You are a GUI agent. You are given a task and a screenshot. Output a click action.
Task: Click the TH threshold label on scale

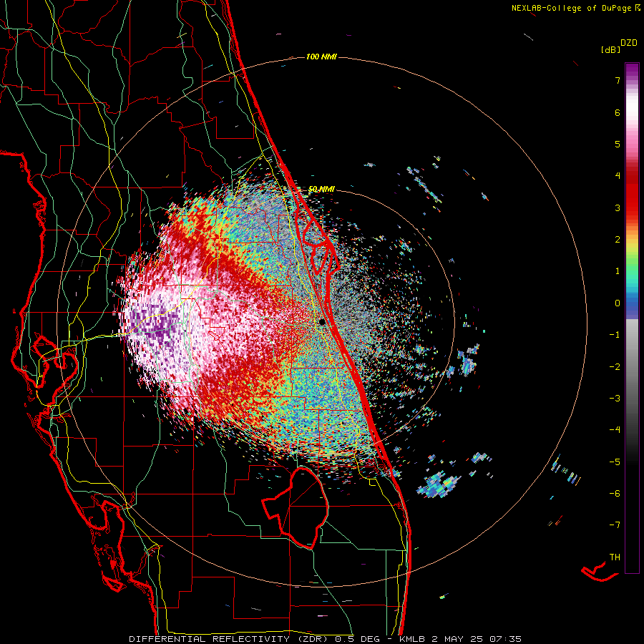point(615,557)
